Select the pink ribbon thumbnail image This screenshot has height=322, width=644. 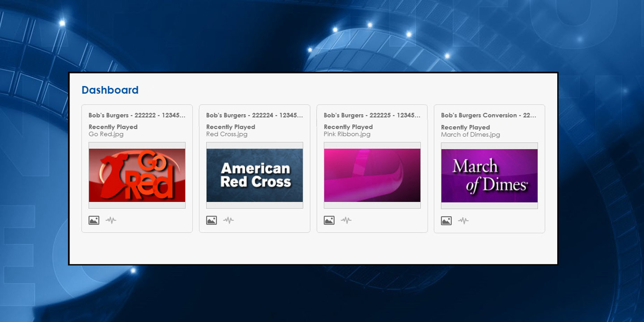coord(372,175)
